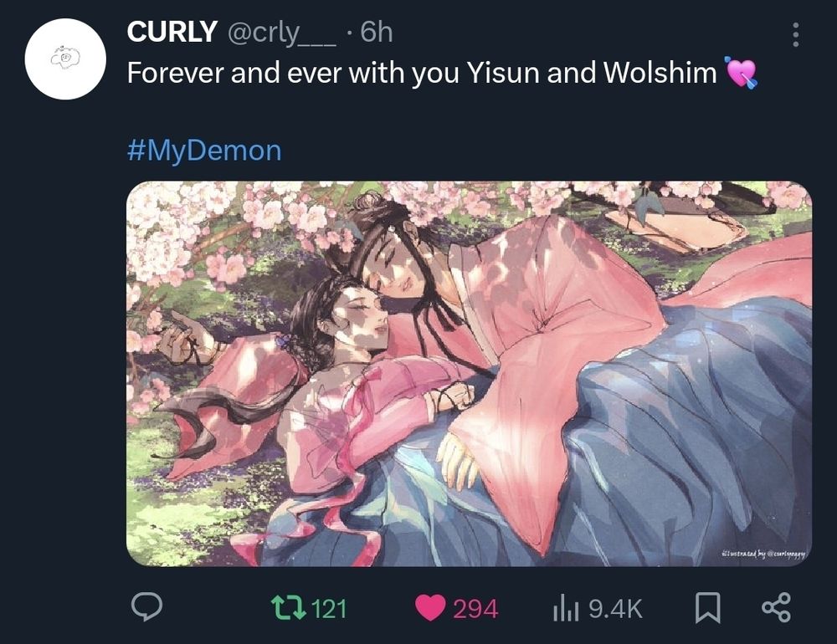Bookmark this post
Viewport: 837px width, 644px height.
pos(708,608)
